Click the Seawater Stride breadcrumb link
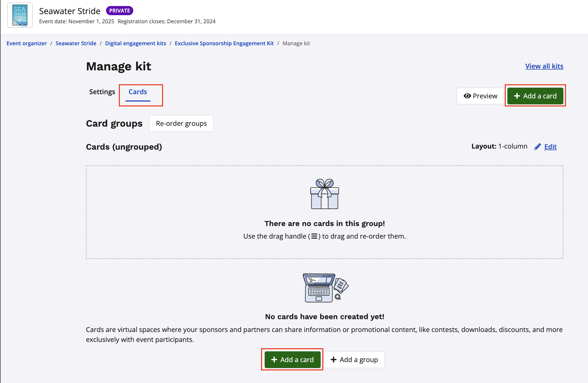This screenshot has width=588, height=383. pyautogui.click(x=76, y=43)
